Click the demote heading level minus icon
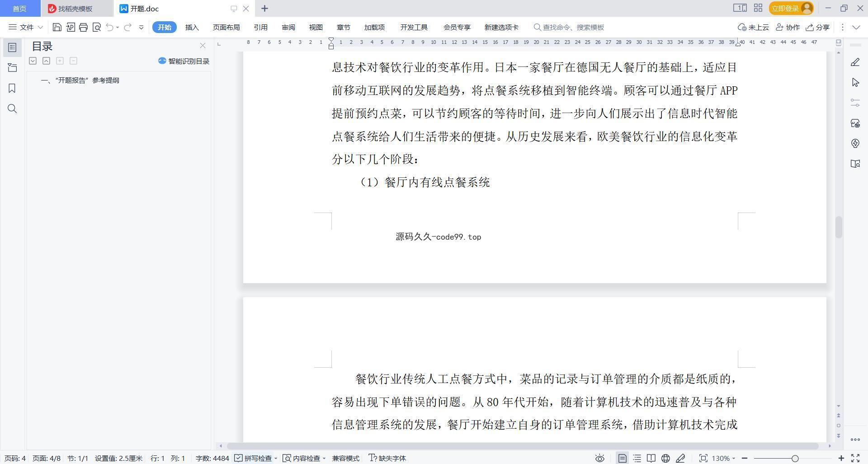This screenshot has height=464, width=868. click(73, 61)
